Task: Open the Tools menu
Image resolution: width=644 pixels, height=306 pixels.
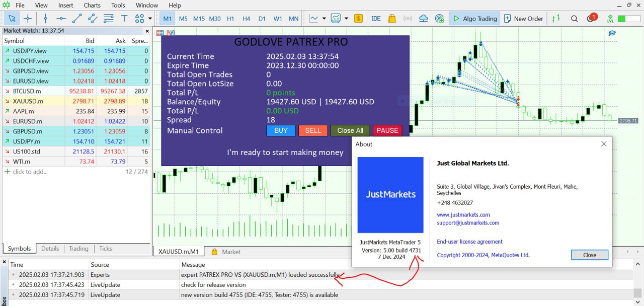Action: pyautogui.click(x=118, y=5)
